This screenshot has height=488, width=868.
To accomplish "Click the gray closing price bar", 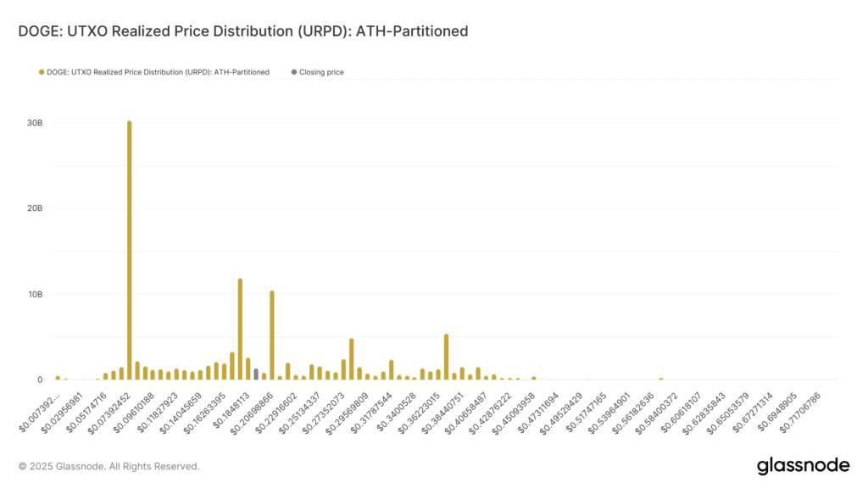I will [256, 374].
